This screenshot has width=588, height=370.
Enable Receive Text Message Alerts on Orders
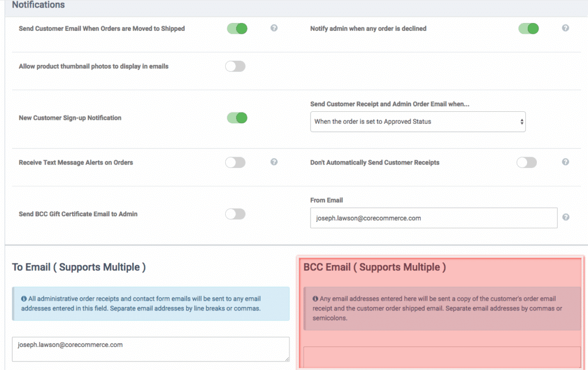click(x=235, y=162)
